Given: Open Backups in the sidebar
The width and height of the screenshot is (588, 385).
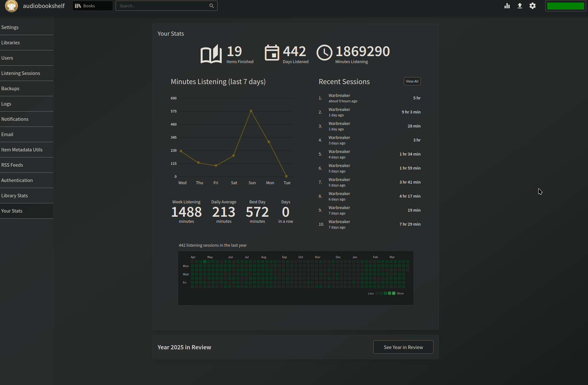Looking at the screenshot, I should point(26,89).
